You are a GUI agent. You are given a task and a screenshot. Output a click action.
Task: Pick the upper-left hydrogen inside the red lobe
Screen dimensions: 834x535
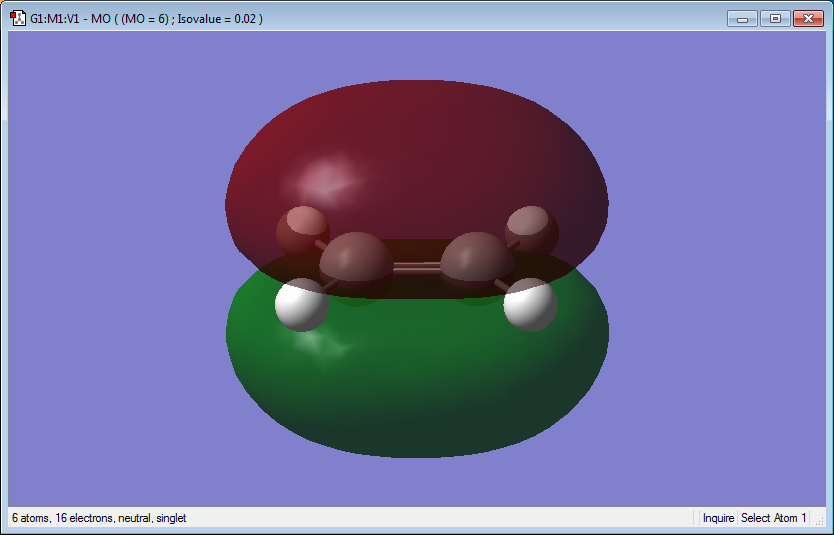coord(302,230)
